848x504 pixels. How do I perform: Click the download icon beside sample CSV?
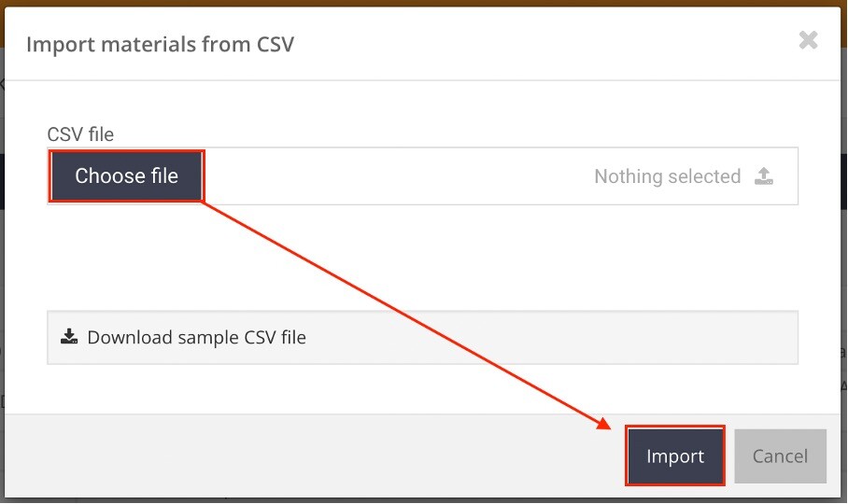(69, 337)
